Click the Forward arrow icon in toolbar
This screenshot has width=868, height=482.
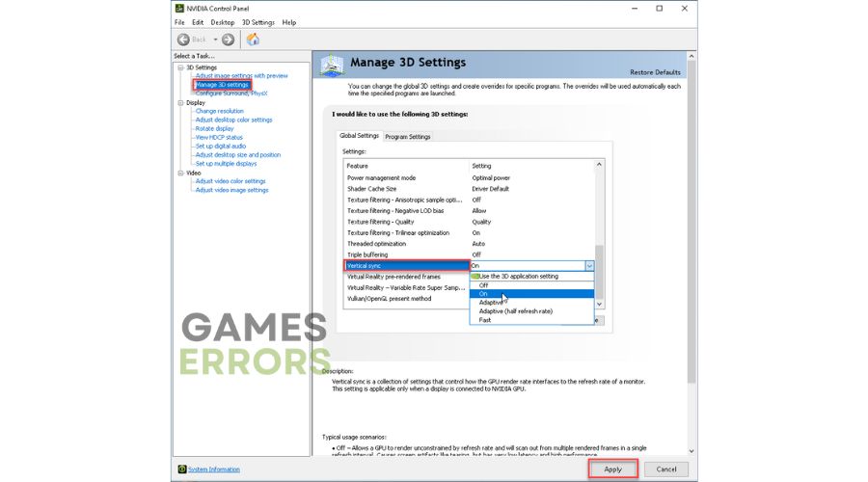(228, 40)
